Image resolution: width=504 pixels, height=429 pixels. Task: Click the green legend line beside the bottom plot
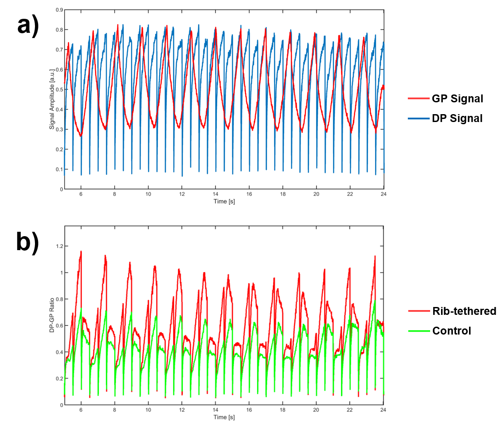click(x=419, y=331)
